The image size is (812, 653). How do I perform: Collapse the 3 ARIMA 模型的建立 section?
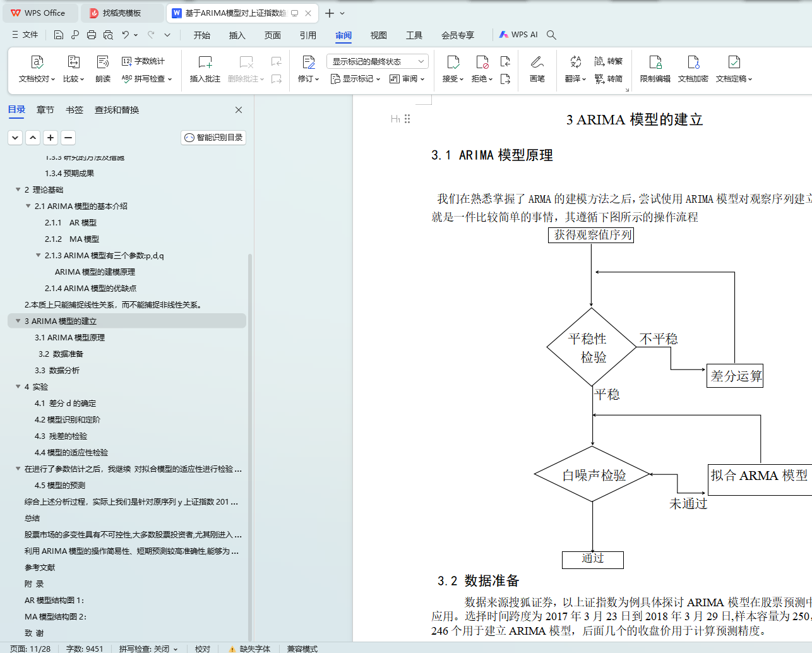[18, 321]
